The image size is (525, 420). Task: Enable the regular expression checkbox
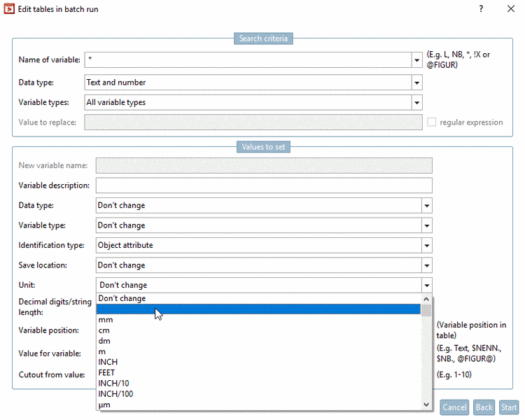(432, 122)
